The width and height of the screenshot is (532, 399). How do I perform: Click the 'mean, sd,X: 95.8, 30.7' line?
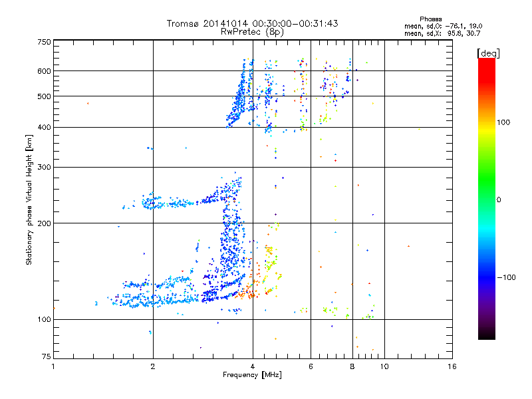pos(442,33)
